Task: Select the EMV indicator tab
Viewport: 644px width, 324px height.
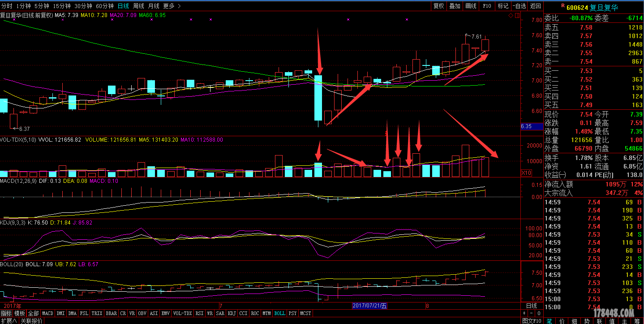Action: click(166, 313)
